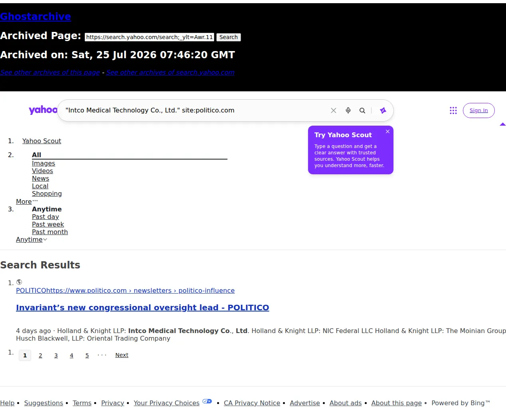
Task: Click the Sign In button
Action: pyautogui.click(x=478, y=110)
